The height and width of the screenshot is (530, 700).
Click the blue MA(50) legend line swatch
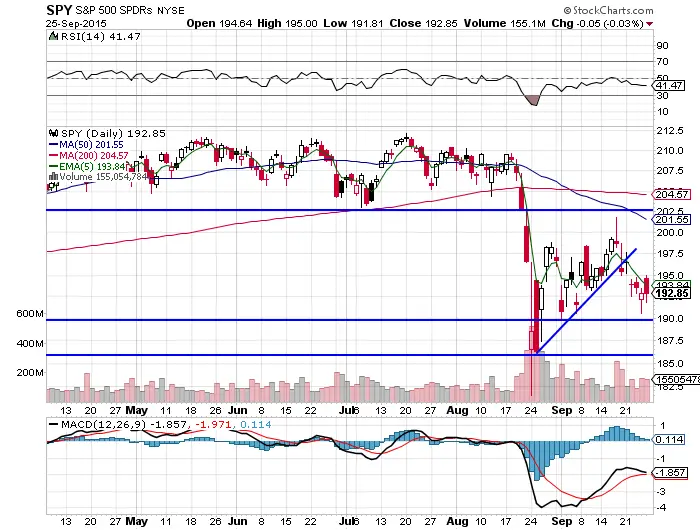[x=53, y=145]
